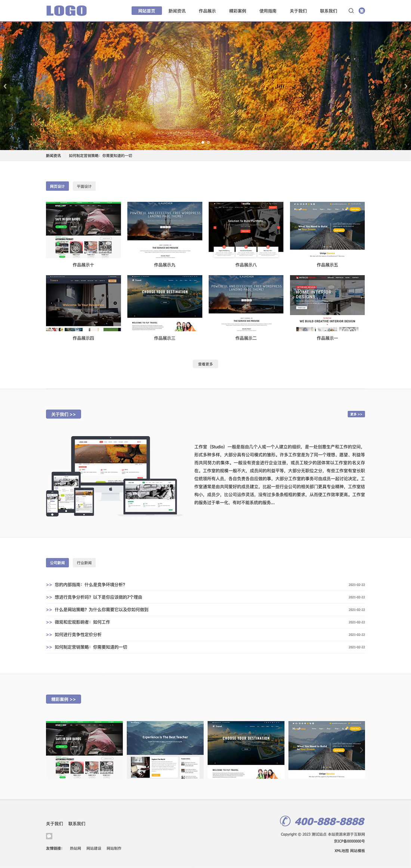Click 查看更多 button under portfolio
The height and width of the screenshot is (868, 411).
[x=205, y=364]
